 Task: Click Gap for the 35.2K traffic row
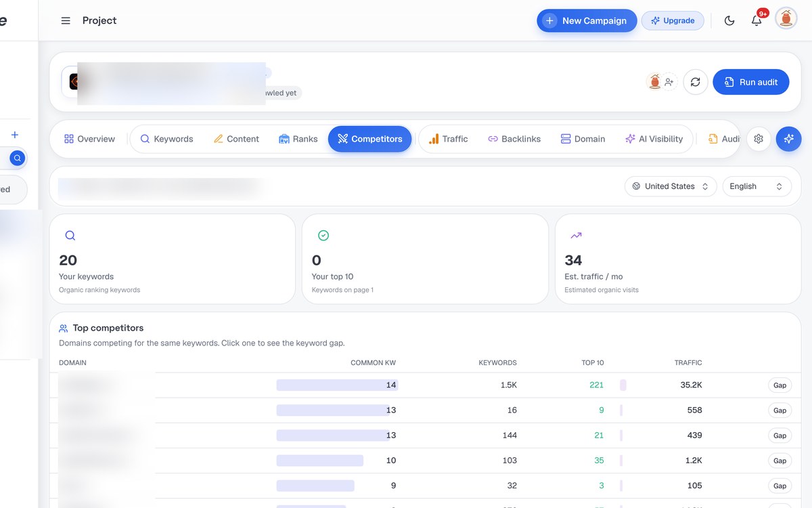780,385
